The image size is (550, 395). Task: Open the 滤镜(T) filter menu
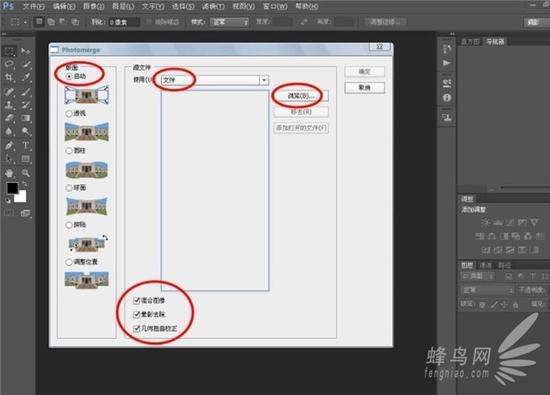[x=213, y=6]
